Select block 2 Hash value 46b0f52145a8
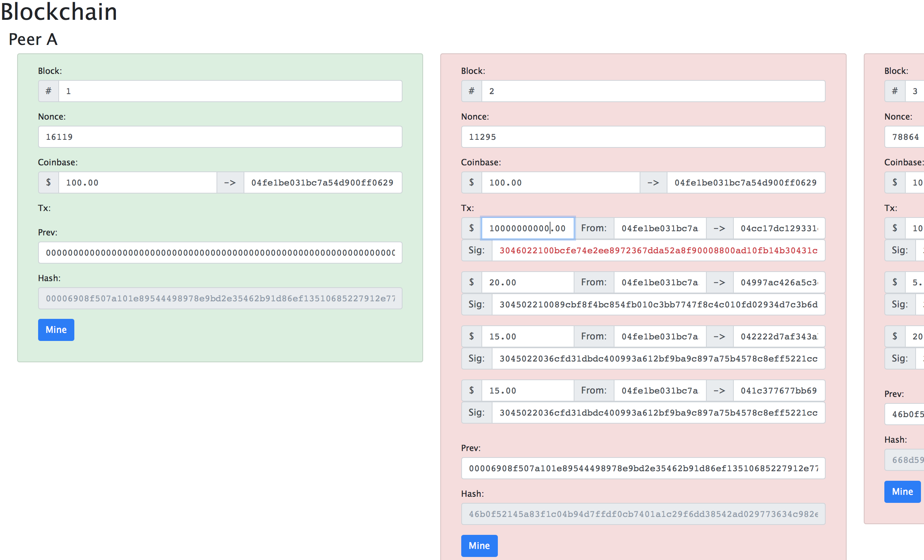This screenshot has height=560, width=924. tap(643, 514)
